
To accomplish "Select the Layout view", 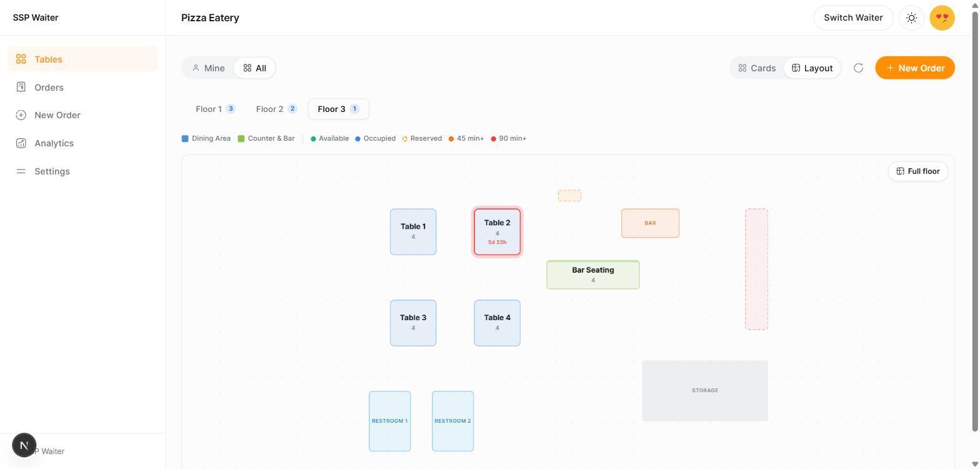I will [812, 68].
